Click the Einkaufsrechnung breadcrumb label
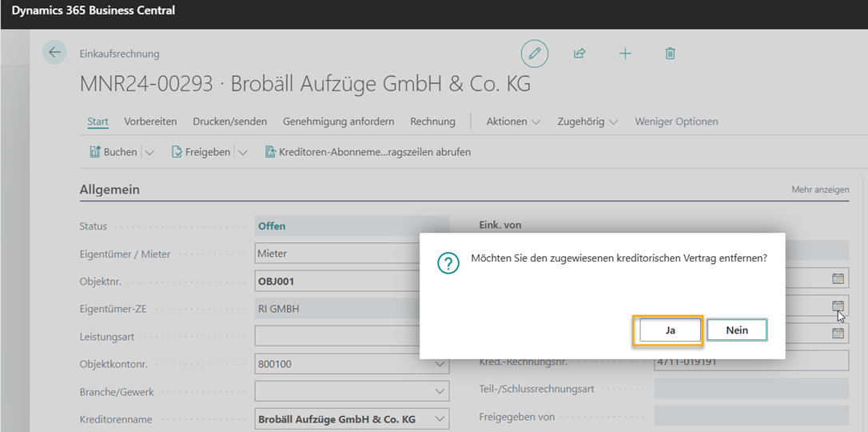Image resolution: width=868 pixels, height=432 pixels. click(x=120, y=54)
